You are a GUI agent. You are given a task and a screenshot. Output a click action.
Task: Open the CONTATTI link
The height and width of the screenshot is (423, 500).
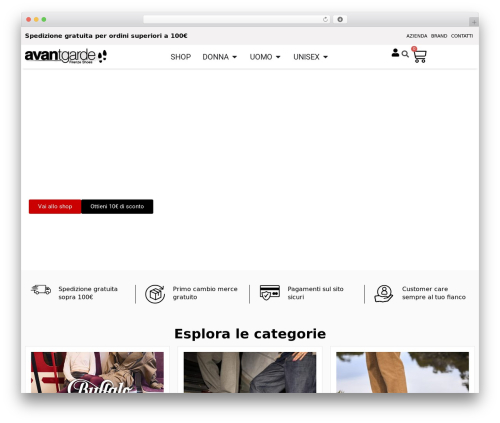(x=462, y=36)
